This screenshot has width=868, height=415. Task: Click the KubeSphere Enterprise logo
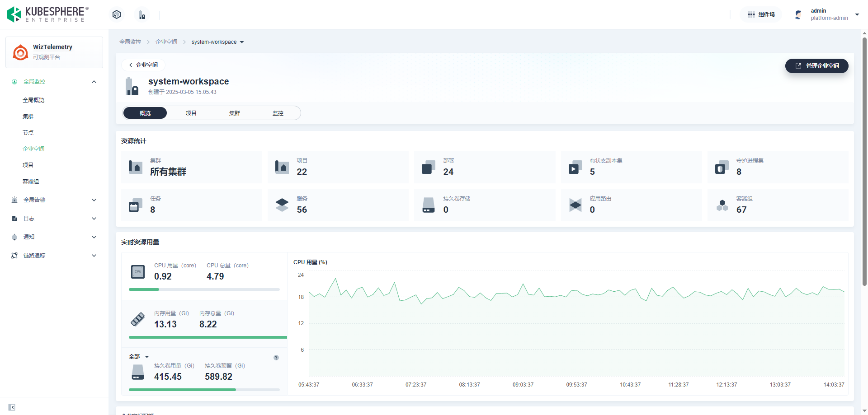[x=47, y=14]
